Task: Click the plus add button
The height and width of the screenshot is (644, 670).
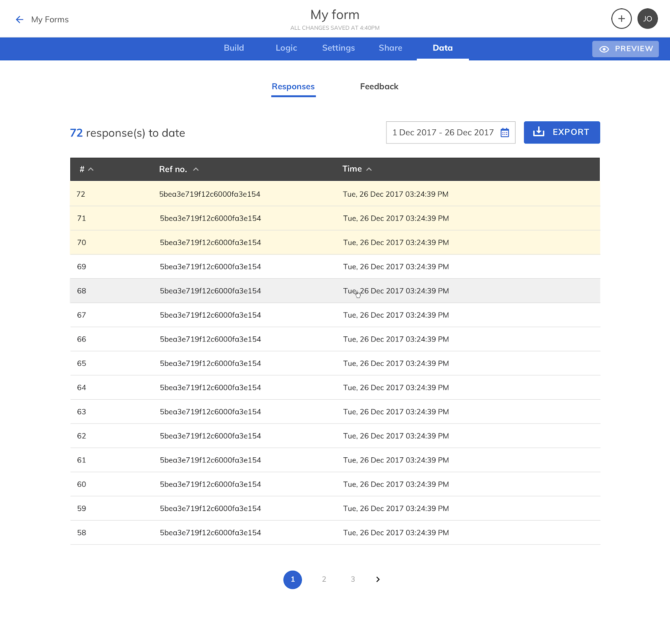Action: pyautogui.click(x=621, y=19)
